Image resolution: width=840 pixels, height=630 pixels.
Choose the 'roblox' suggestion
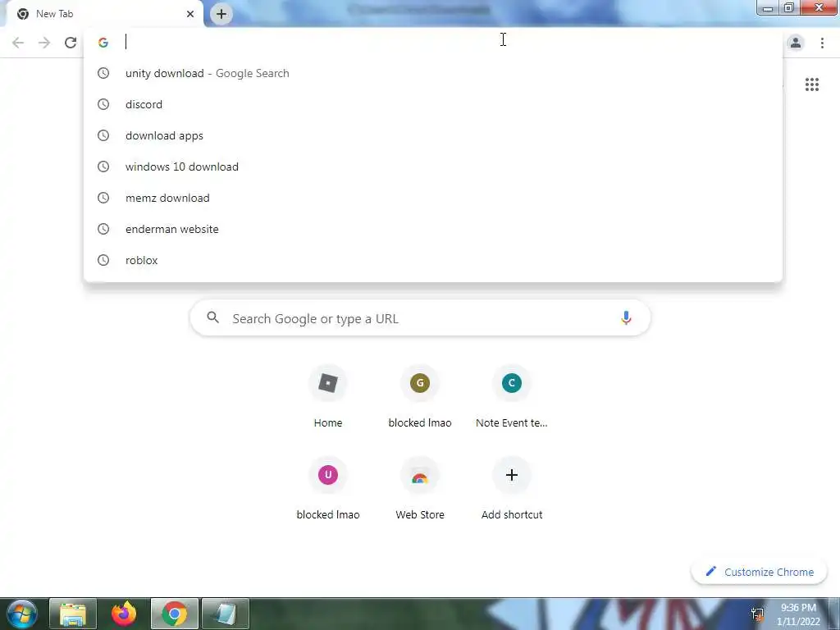(x=433, y=260)
